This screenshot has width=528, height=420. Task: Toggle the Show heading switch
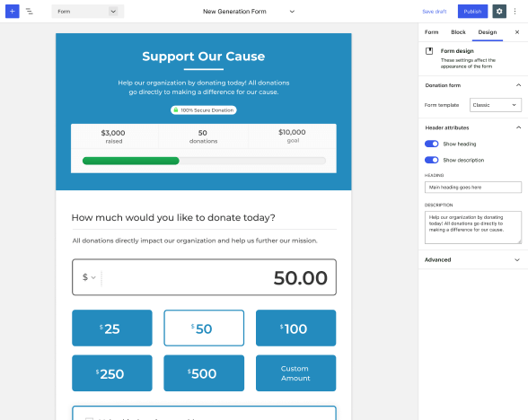point(431,144)
